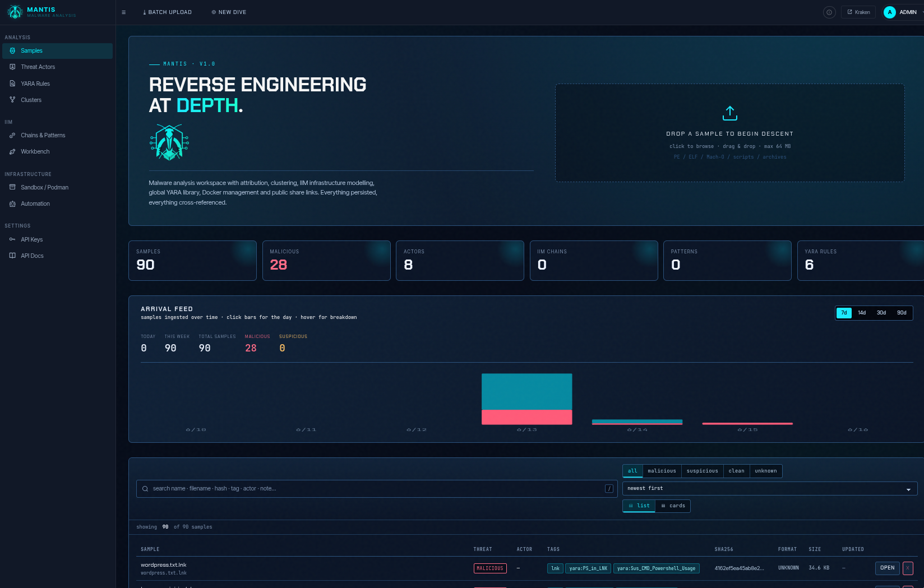Click the YARA Rules stat card
The width and height of the screenshot is (924, 588).
pyautogui.click(x=861, y=261)
